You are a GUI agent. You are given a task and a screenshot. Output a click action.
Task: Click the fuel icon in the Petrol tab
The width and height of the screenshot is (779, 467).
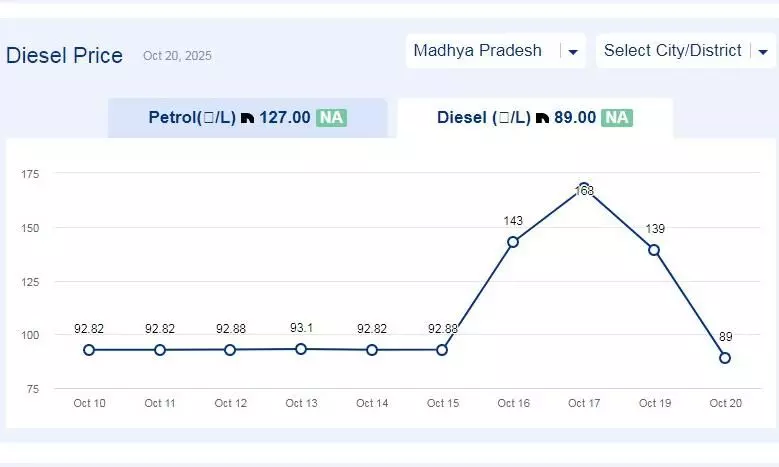click(x=247, y=118)
